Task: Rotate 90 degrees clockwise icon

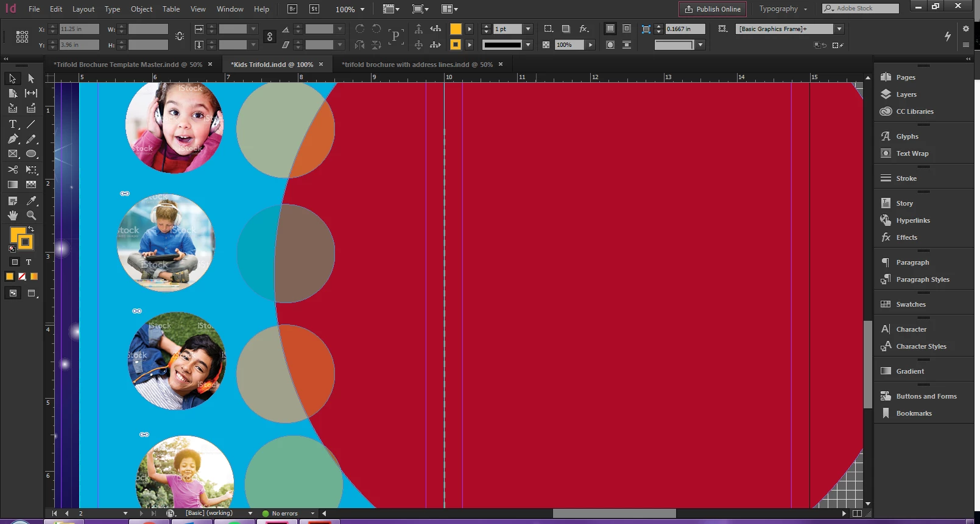Action: pyautogui.click(x=360, y=29)
